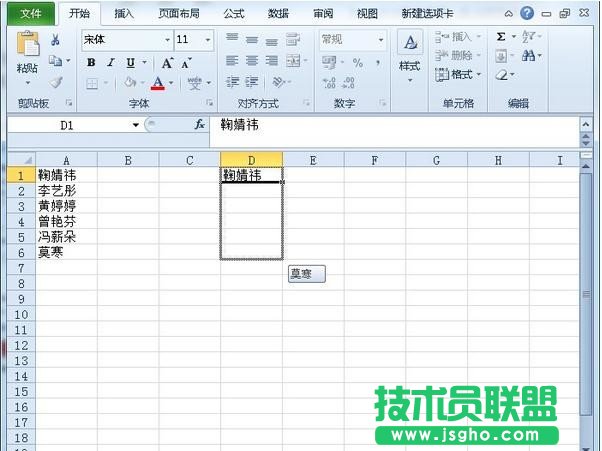Click the Cut scissors icon

click(56, 39)
